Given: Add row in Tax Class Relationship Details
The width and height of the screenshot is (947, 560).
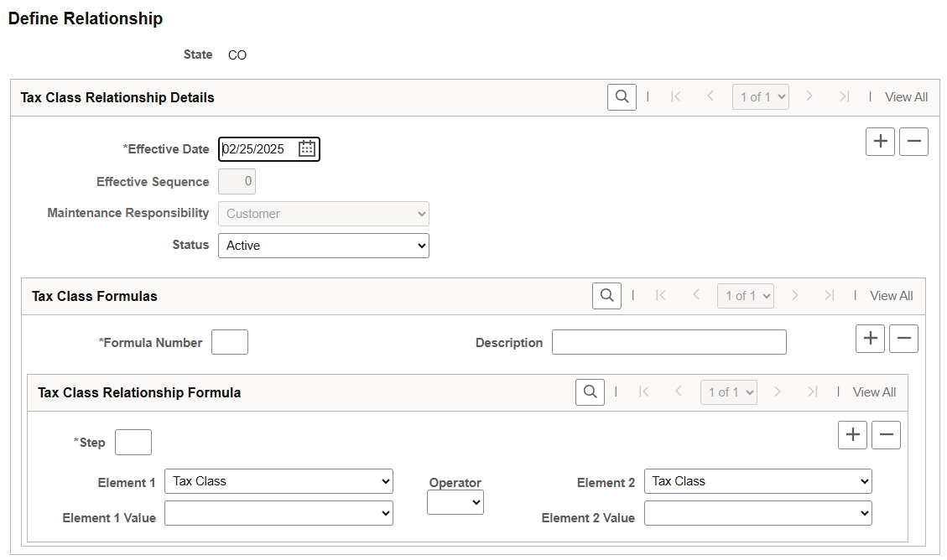Looking at the screenshot, I should [880, 142].
